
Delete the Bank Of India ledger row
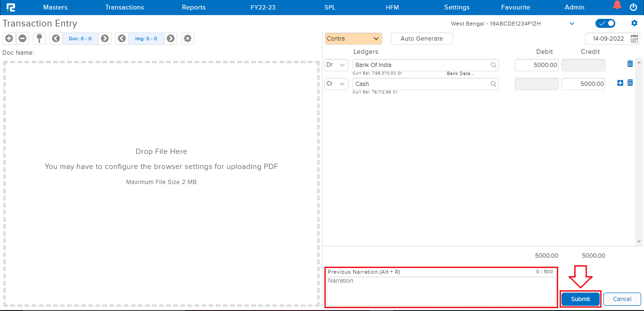(630, 64)
